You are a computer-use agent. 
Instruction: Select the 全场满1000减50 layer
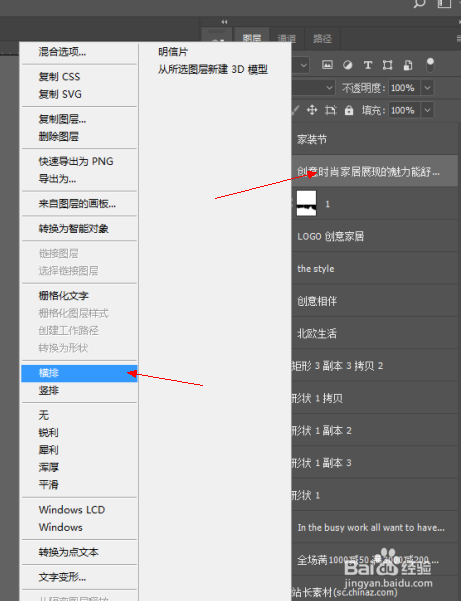point(375,560)
